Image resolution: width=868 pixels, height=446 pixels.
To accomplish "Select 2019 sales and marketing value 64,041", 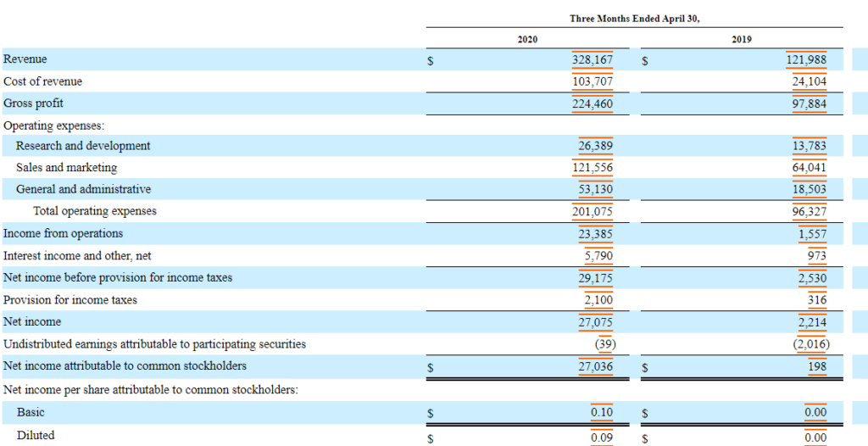I will coord(809,168).
